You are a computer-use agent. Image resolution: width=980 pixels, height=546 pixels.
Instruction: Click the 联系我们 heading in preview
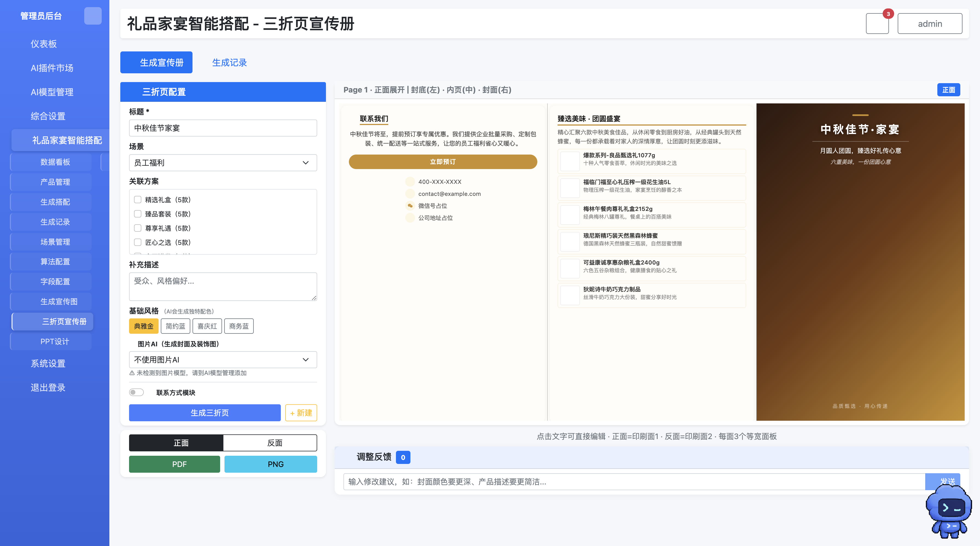(x=374, y=119)
